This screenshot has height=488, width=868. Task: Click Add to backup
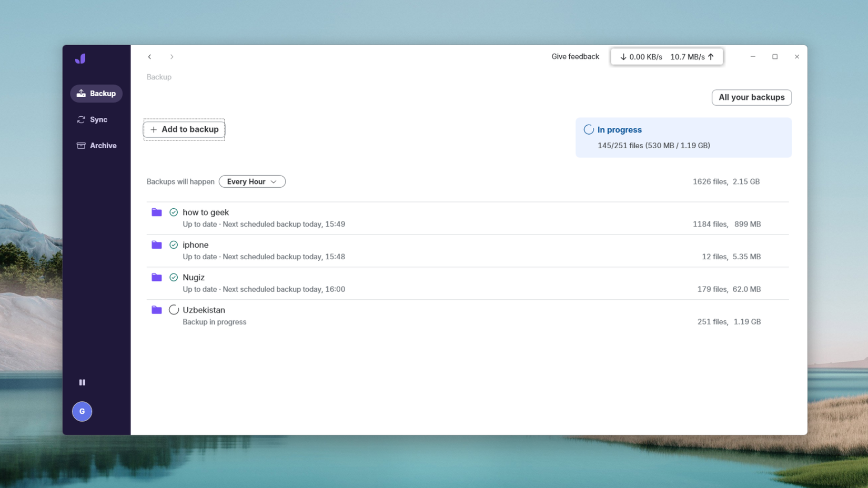[x=184, y=129]
